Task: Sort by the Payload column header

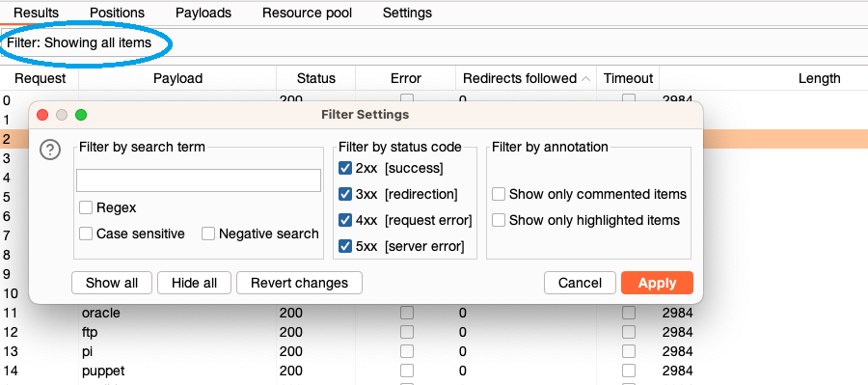Action: [177, 78]
